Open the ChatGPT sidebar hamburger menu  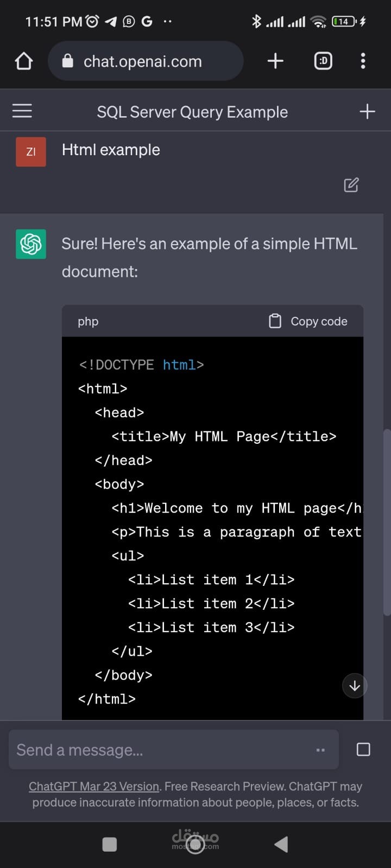pos(22,111)
